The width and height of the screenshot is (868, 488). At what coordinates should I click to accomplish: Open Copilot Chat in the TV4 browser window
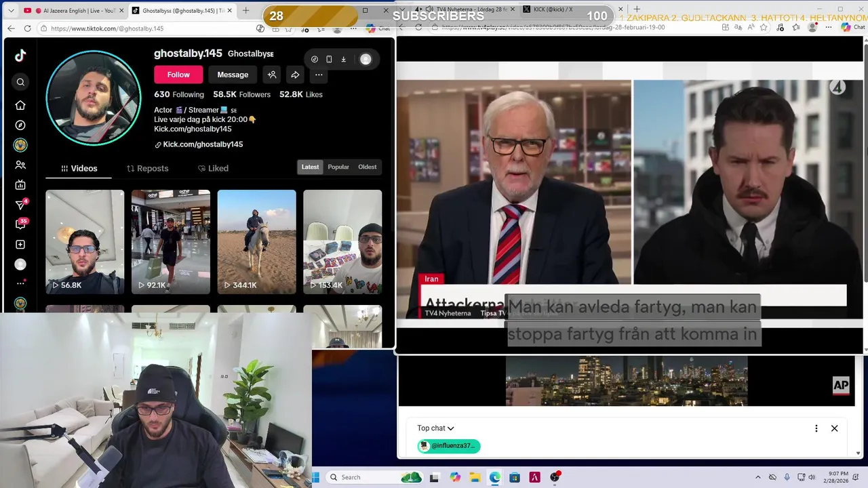click(853, 27)
